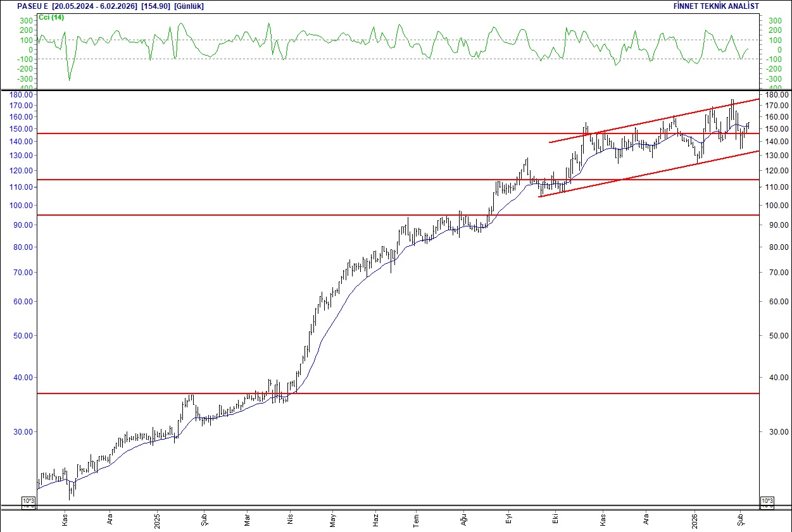
Task: Open the Günlük period label
Action: [189, 6]
